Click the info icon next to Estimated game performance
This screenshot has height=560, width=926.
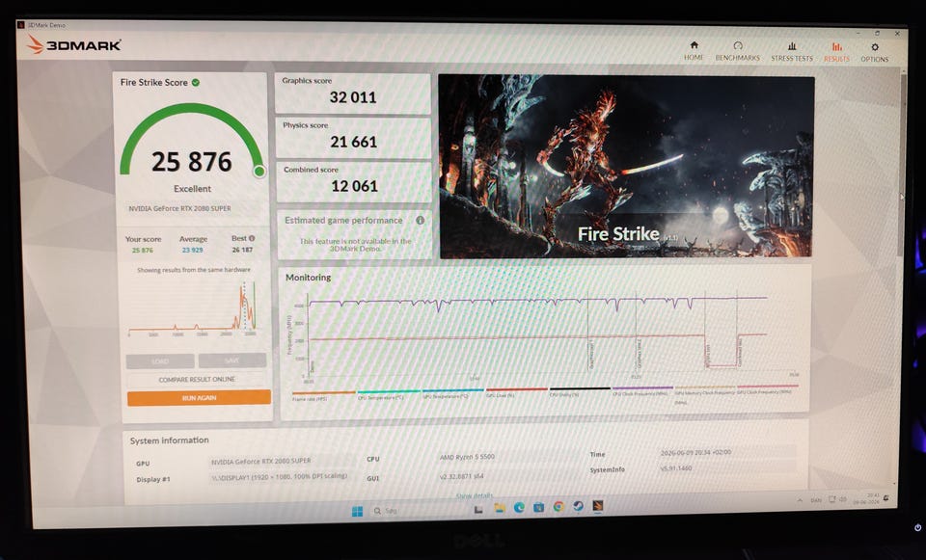(x=420, y=220)
